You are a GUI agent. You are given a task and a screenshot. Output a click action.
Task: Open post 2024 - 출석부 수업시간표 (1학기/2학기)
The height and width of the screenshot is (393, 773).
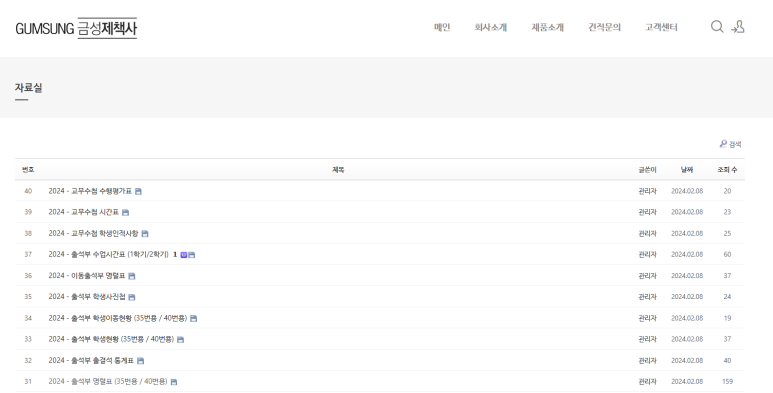point(108,254)
